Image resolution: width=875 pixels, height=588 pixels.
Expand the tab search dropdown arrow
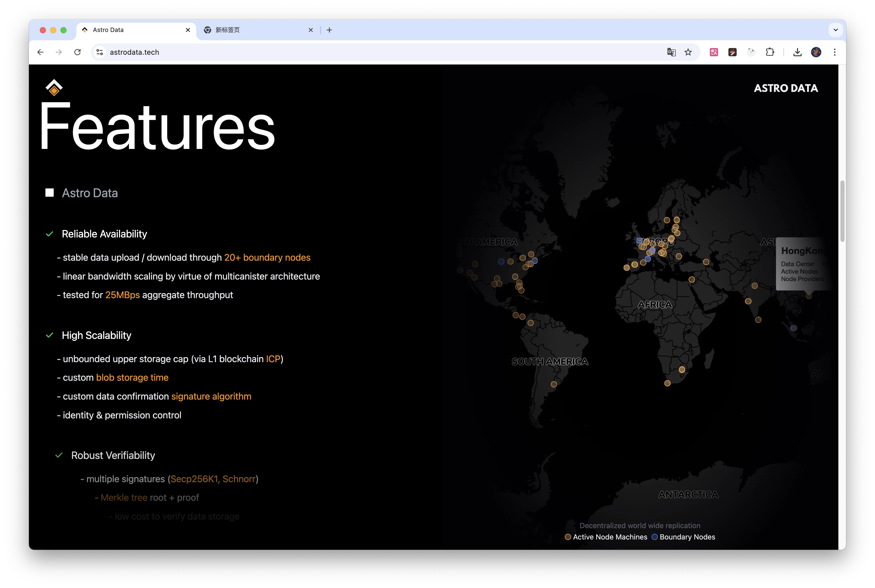coord(836,30)
